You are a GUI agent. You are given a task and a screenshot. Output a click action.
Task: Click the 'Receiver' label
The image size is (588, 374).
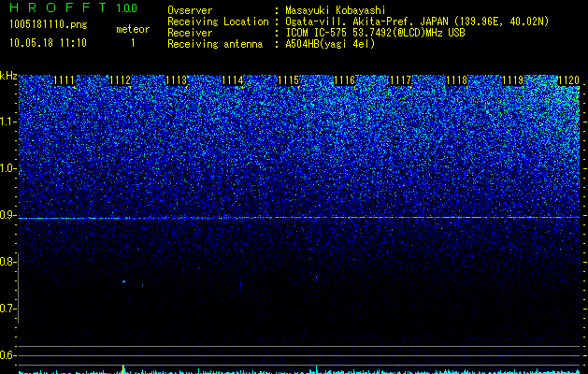point(190,33)
